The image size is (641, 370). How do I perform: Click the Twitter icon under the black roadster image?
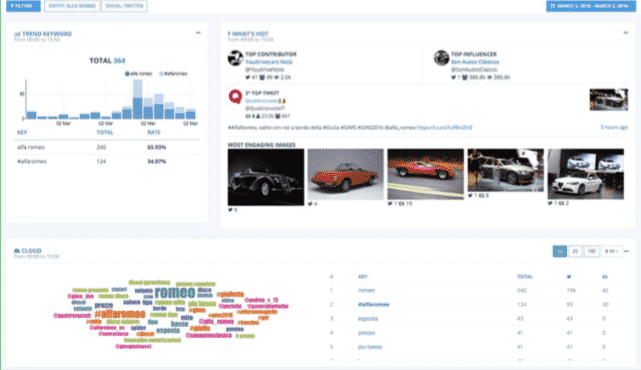point(230,210)
